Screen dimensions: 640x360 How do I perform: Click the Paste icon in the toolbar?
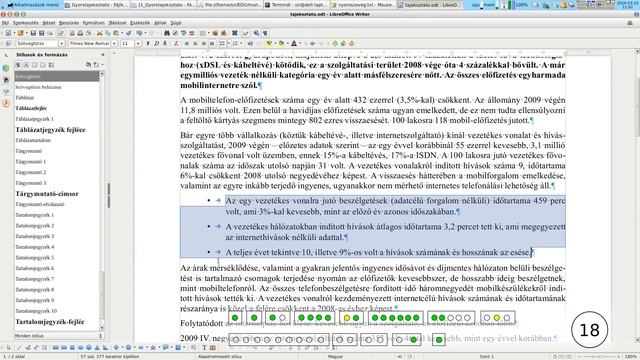pyautogui.click(x=116, y=33)
